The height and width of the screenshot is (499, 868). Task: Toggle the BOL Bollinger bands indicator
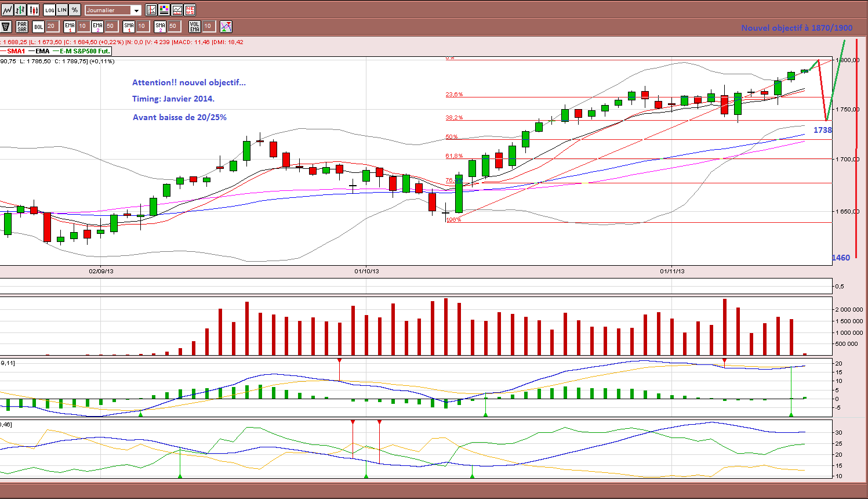(x=38, y=26)
